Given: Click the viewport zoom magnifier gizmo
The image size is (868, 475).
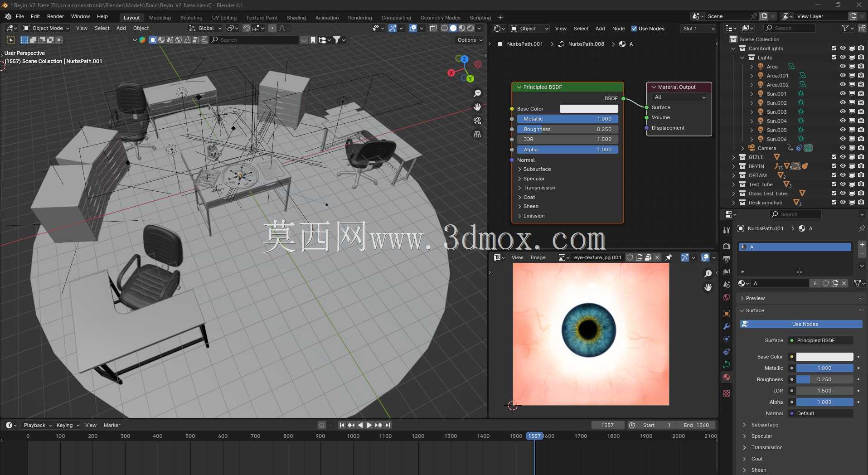Looking at the screenshot, I should (477, 93).
